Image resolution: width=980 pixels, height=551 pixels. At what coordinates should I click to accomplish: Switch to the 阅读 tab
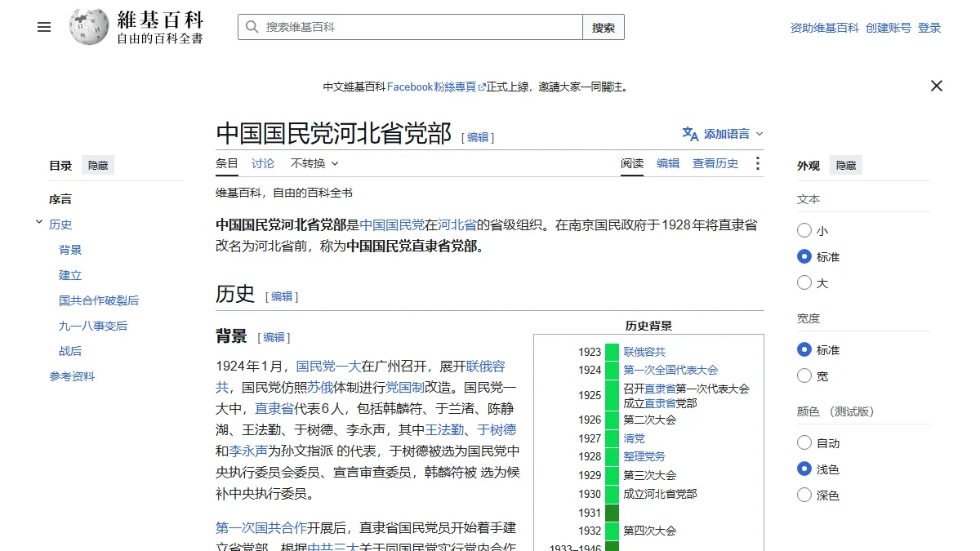pyautogui.click(x=632, y=163)
